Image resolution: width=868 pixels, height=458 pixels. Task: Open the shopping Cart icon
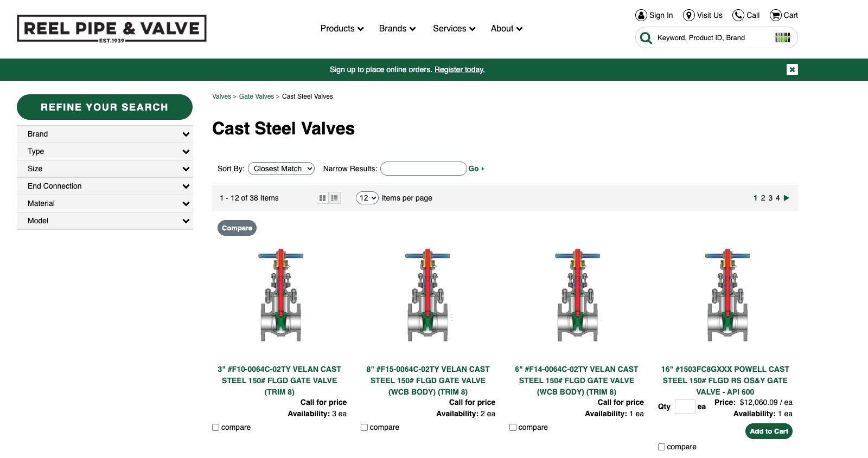coord(776,15)
